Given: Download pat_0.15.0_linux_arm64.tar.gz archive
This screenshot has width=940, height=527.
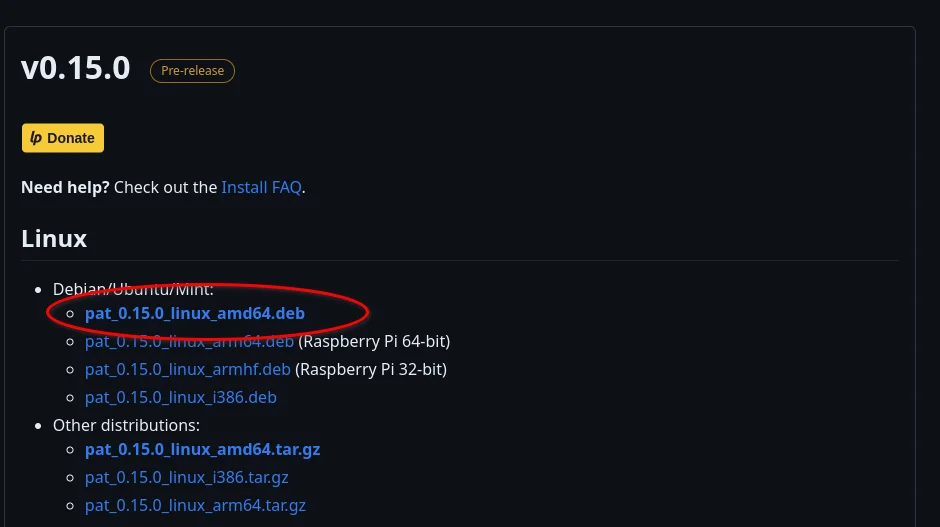Looking at the screenshot, I should coord(195,505).
